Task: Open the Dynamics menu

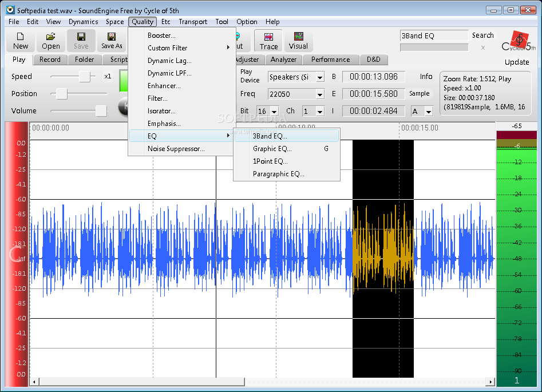Action: click(84, 22)
